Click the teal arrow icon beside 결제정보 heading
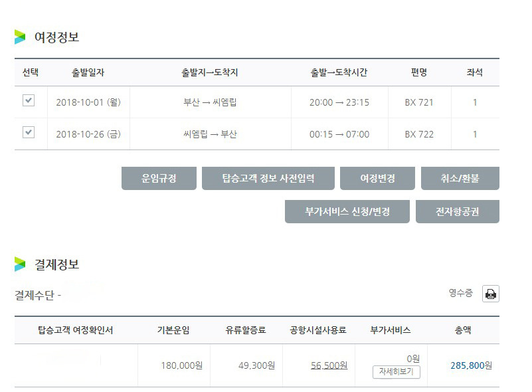 pyautogui.click(x=19, y=262)
